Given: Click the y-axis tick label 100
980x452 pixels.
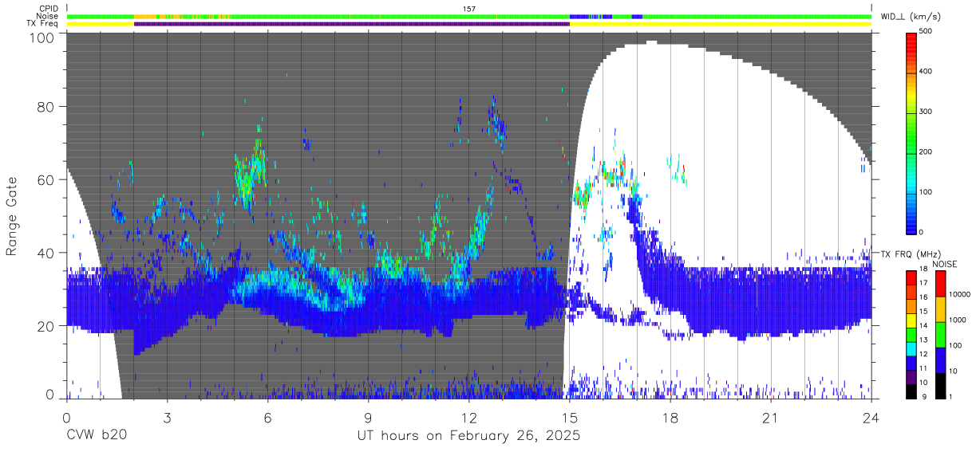Looking at the screenshot, I should [x=41, y=37].
